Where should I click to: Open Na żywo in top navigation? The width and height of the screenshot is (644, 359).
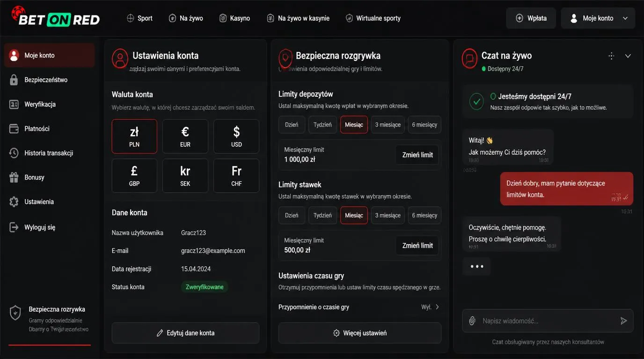tap(186, 18)
